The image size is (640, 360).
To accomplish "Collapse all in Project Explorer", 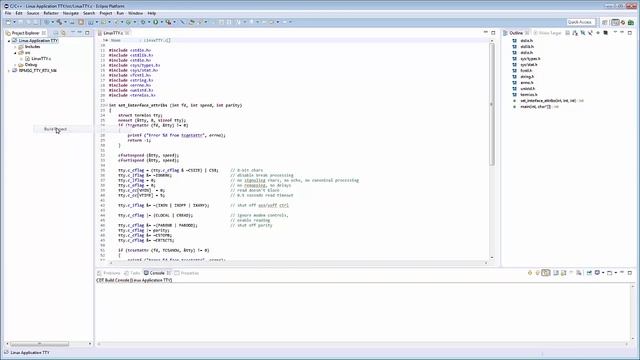I will point(56,33).
